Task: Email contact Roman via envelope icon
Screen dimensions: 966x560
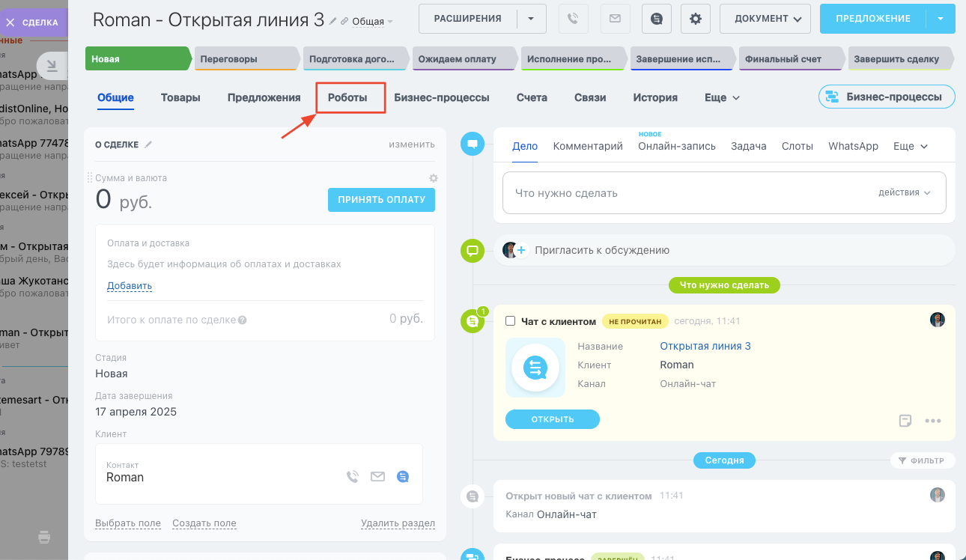Action: [377, 476]
